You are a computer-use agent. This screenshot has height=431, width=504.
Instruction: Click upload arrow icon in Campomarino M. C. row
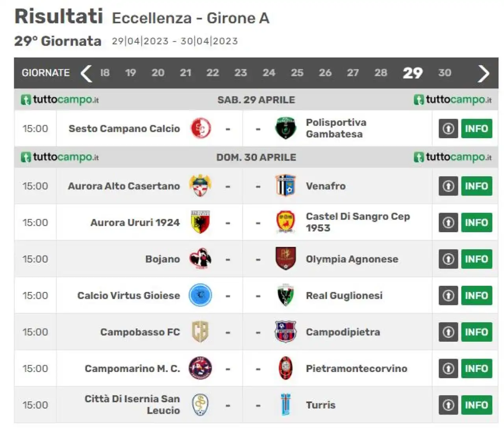448,368
